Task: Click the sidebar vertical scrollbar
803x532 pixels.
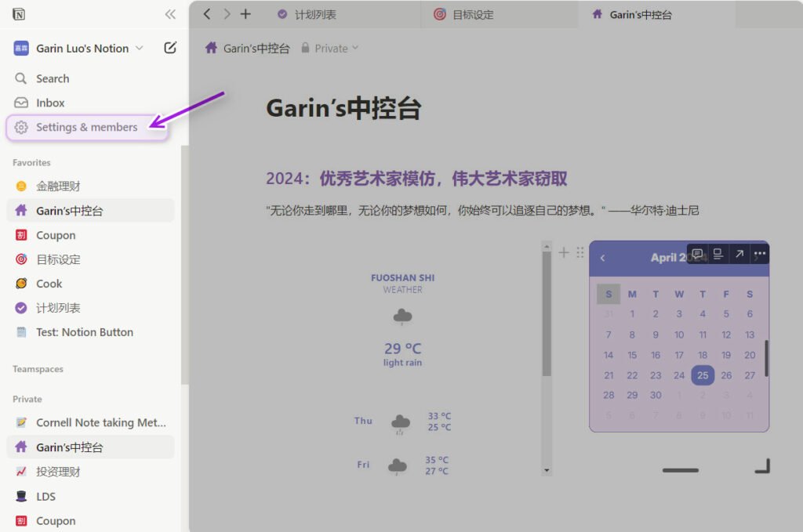Action: point(185,265)
